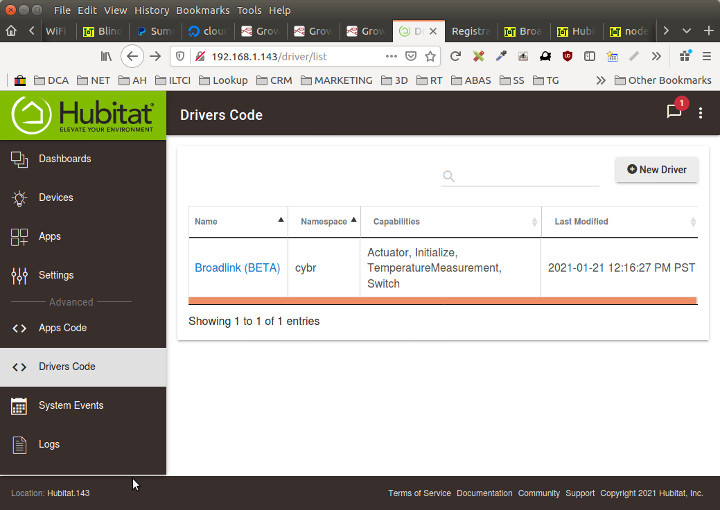Viewport: 720px width, 510px height.
Task: Focus the driver search field
Action: 520,176
